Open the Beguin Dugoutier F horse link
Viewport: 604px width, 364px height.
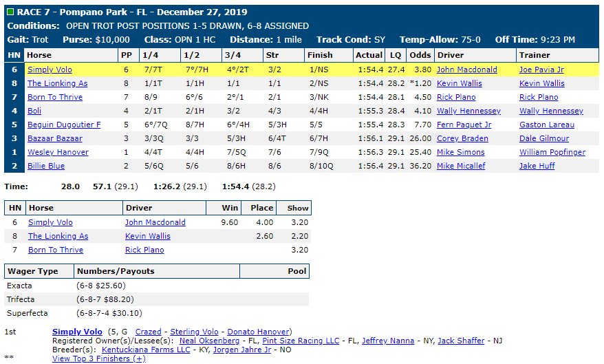point(64,125)
